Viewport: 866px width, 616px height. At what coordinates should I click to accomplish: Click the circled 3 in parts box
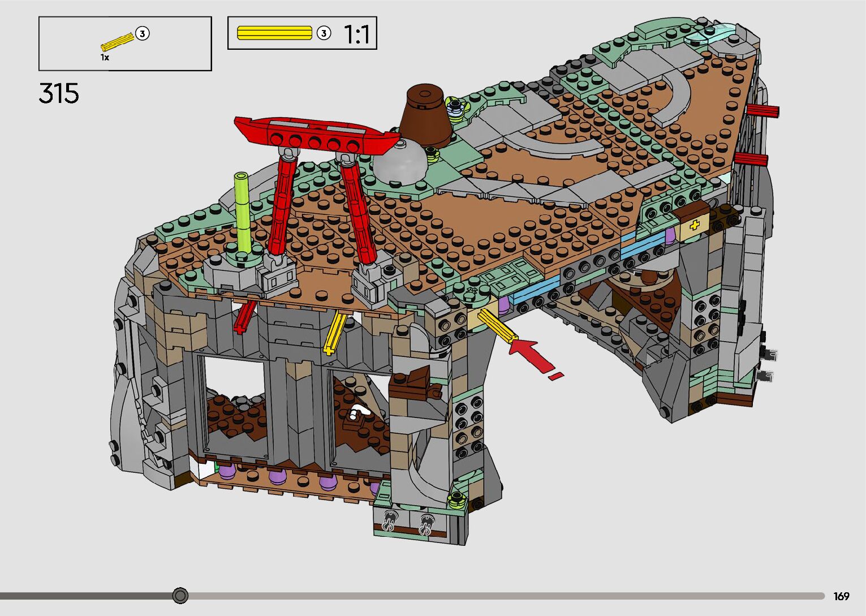[x=143, y=34]
